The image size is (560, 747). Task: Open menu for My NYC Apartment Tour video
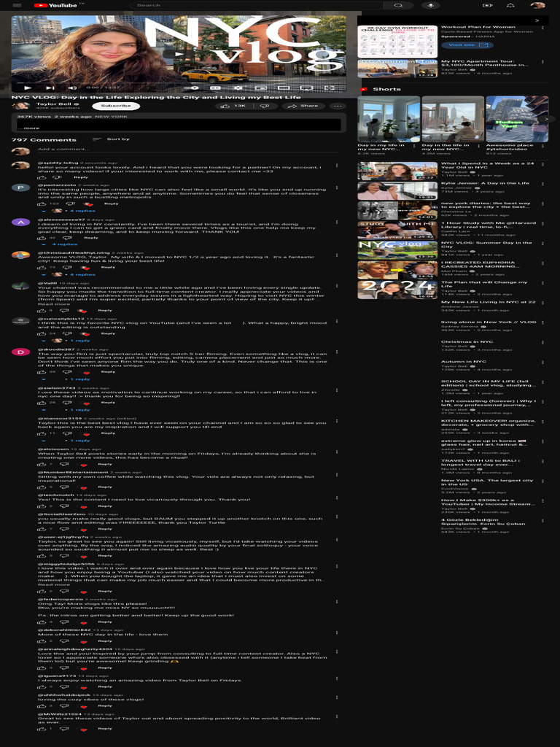(x=542, y=63)
